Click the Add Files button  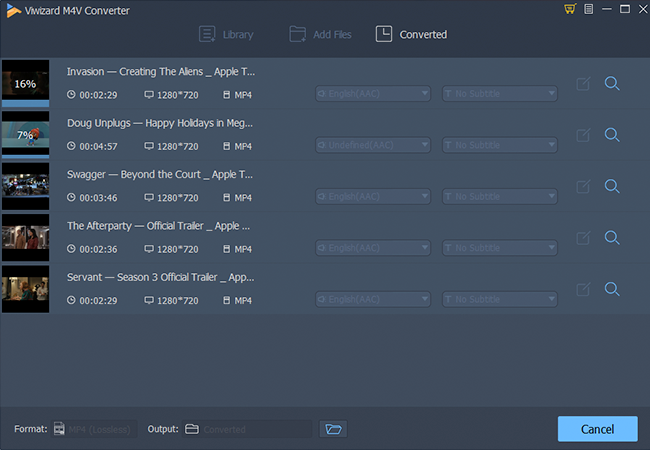tap(320, 35)
